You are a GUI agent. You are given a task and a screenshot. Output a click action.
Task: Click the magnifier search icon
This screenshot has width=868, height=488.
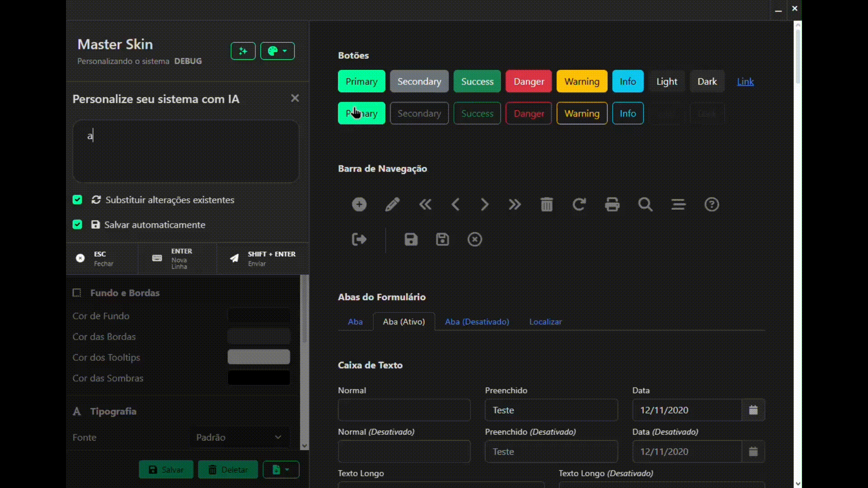(645, 204)
